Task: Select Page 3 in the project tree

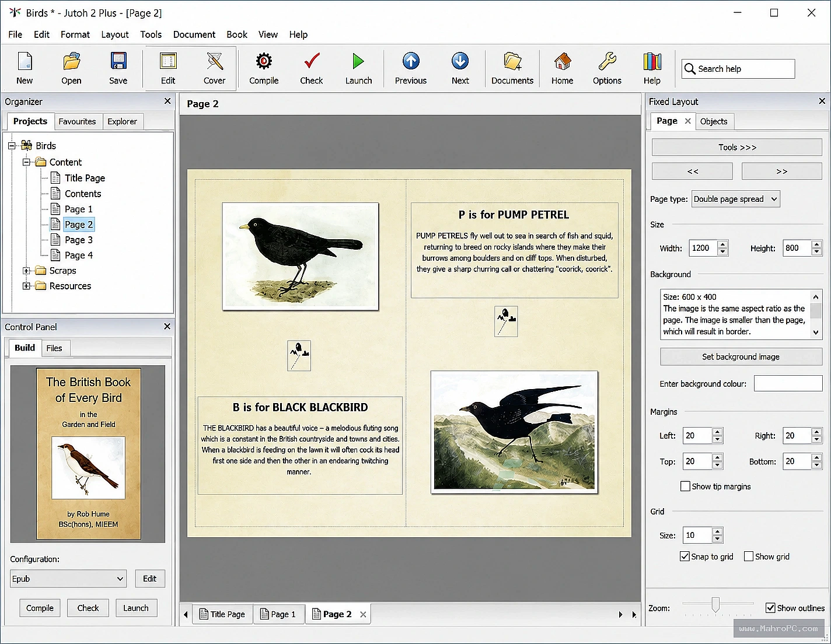Action: [79, 240]
